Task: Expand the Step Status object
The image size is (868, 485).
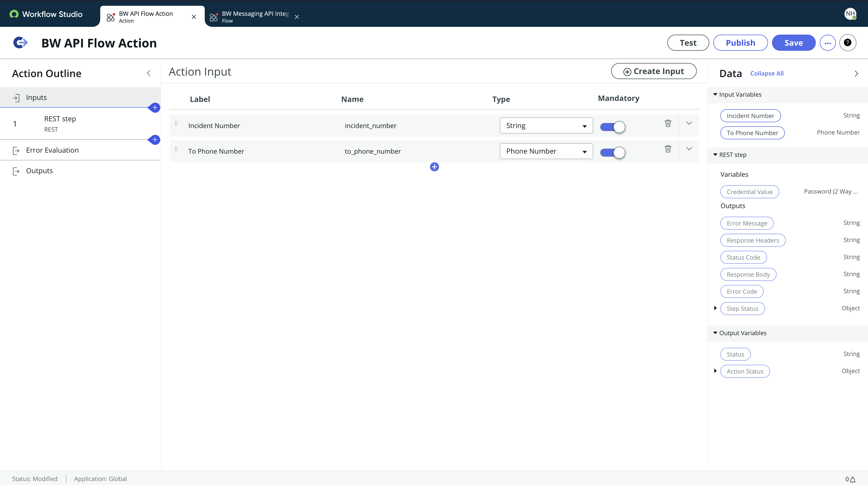Action: click(715, 308)
